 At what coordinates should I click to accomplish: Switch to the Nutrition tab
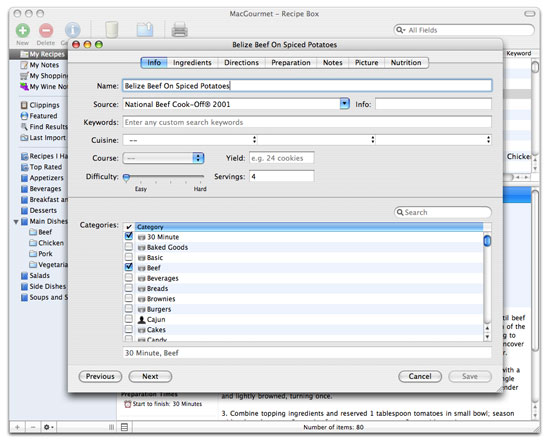(x=406, y=63)
